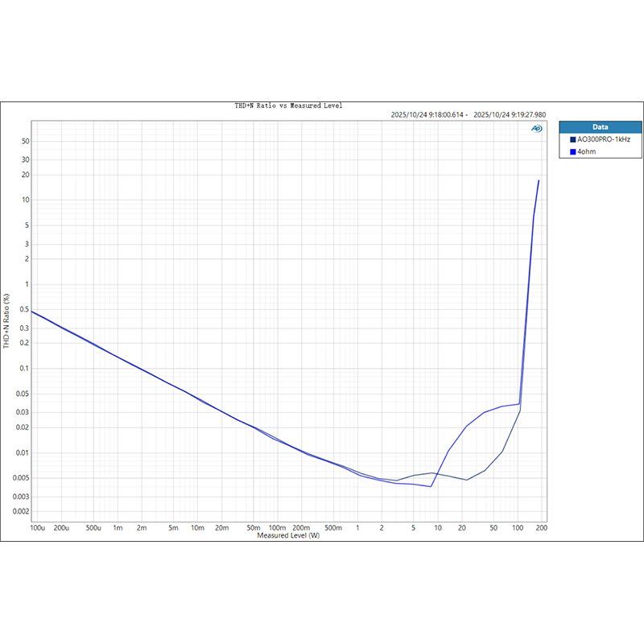Click the 500m tick on horizontal axis
Image resolution: width=644 pixels, height=644 pixels.
click(333, 528)
